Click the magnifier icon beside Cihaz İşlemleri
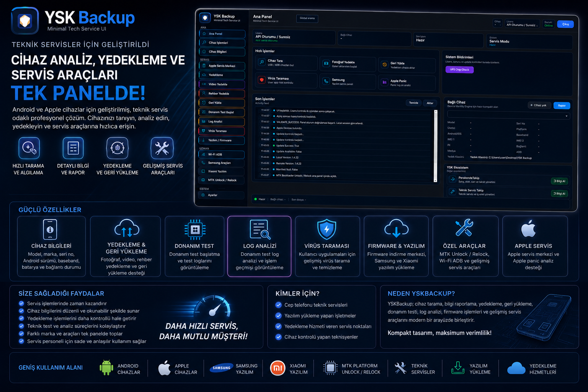The width and height of the screenshot is (588, 392). [x=204, y=43]
